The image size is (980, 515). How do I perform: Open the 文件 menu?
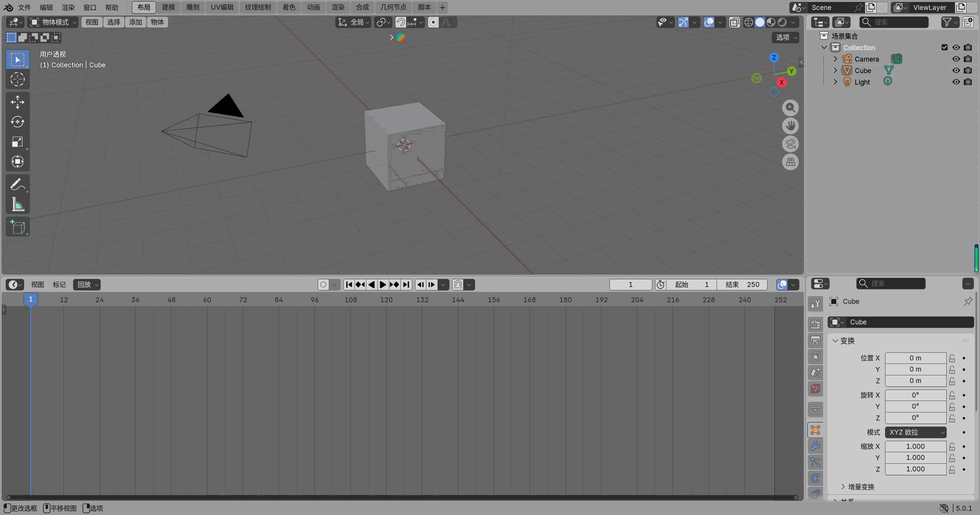(24, 7)
